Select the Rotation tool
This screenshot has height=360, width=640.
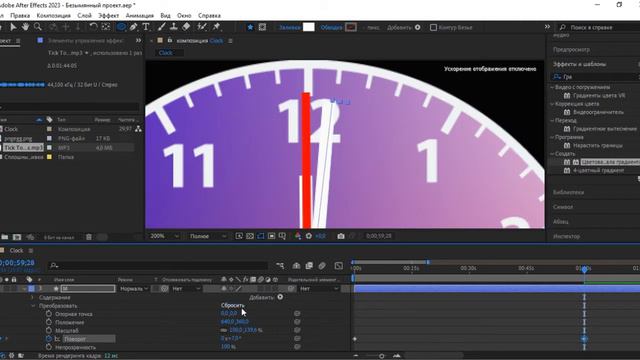pyautogui.click(x=93, y=27)
